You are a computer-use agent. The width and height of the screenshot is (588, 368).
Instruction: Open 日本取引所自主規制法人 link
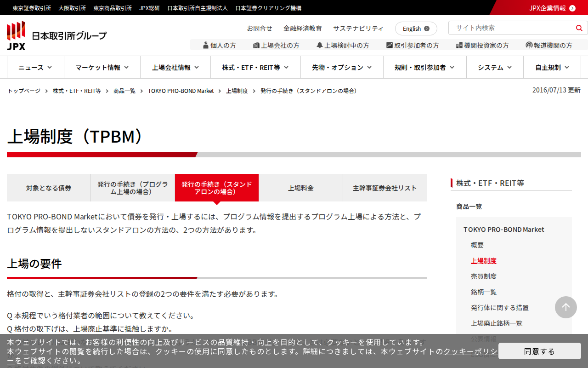(x=198, y=8)
